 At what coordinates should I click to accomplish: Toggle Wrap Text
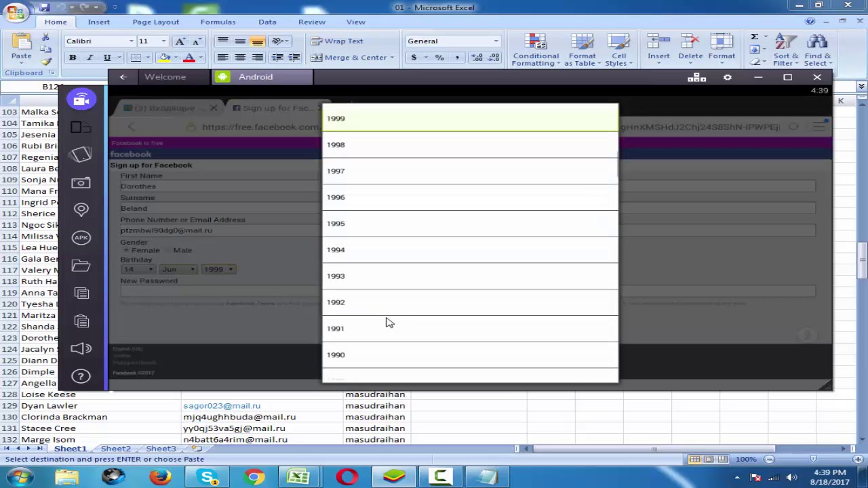(x=337, y=41)
